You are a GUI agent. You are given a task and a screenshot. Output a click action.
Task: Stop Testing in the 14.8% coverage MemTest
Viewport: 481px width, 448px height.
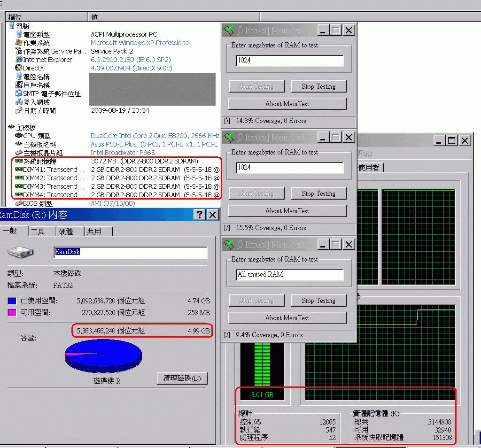[318, 86]
